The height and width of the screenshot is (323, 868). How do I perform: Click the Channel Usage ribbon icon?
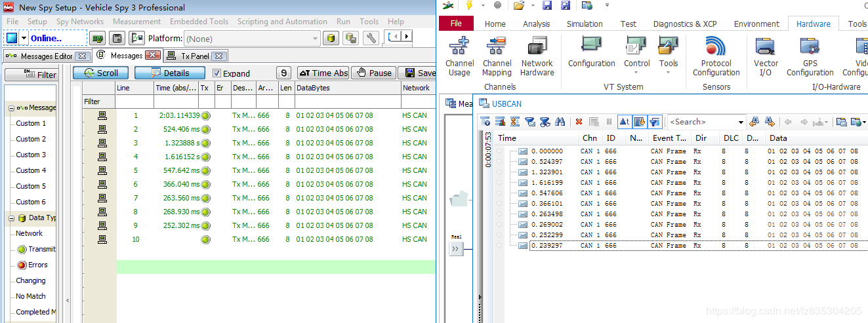459,56
